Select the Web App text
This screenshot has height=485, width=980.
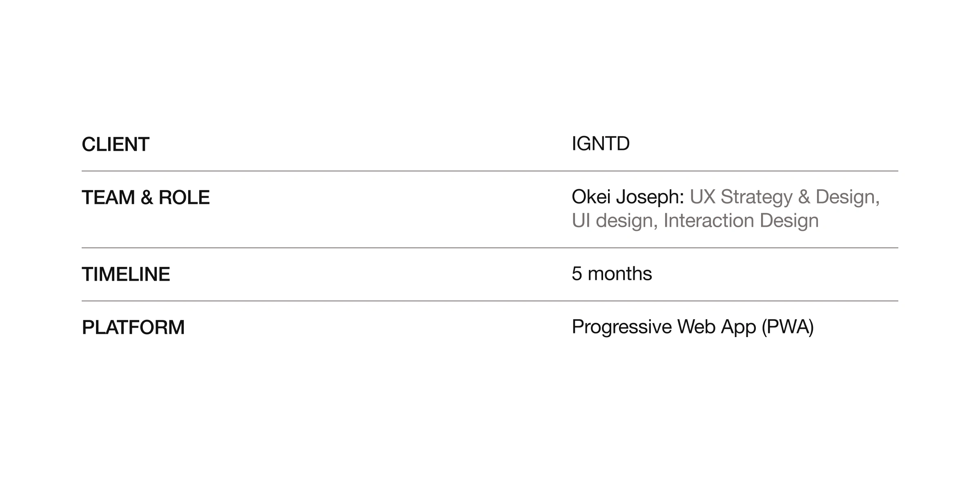[x=716, y=327]
